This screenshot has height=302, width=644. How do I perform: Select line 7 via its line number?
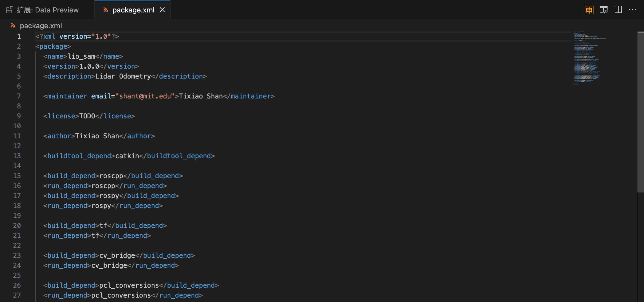click(x=19, y=96)
